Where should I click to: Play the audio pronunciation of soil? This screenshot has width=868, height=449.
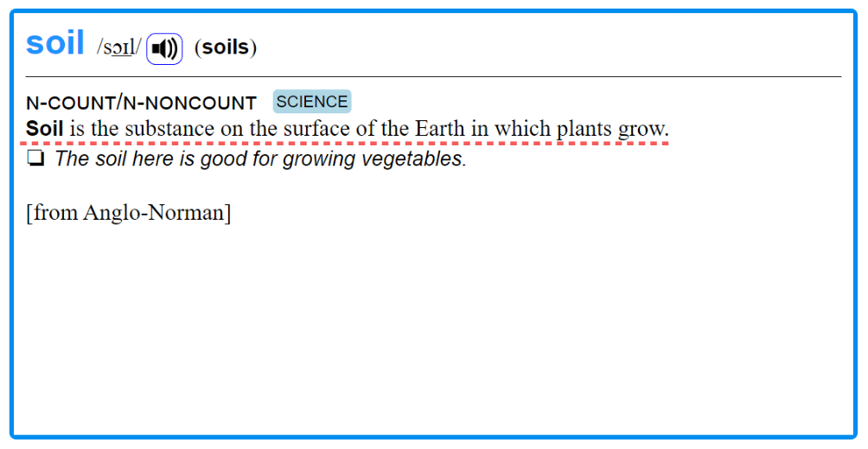[164, 48]
